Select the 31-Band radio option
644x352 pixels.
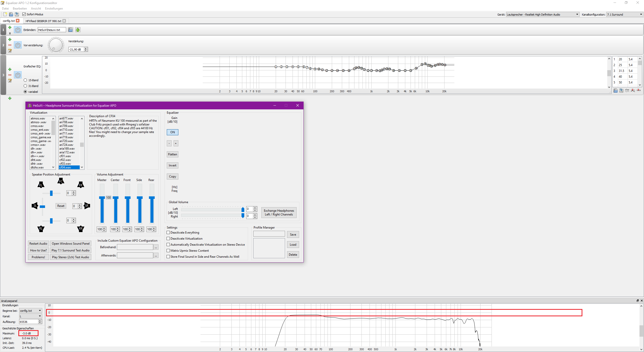click(x=25, y=86)
